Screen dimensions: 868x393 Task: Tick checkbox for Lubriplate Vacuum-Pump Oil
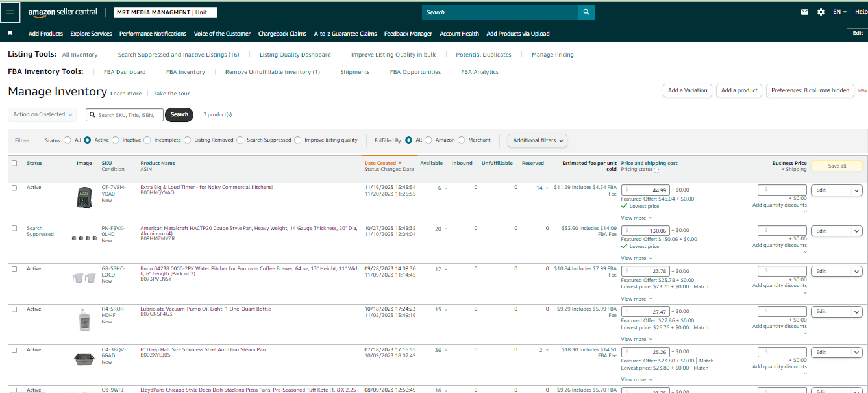[14, 309]
